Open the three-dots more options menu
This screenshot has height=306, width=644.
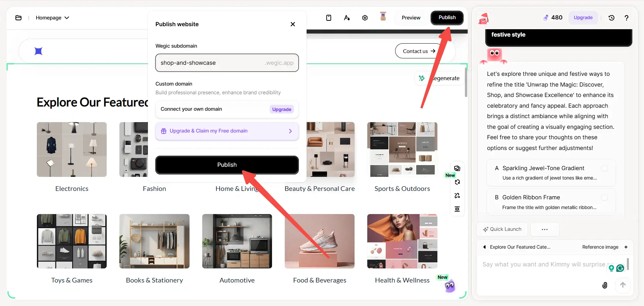pyautogui.click(x=544, y=229)
